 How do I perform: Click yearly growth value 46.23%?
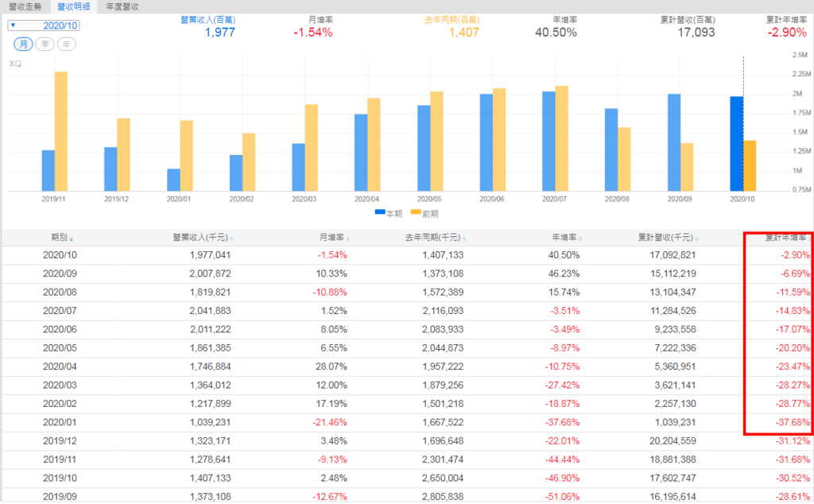pos(564,273)
